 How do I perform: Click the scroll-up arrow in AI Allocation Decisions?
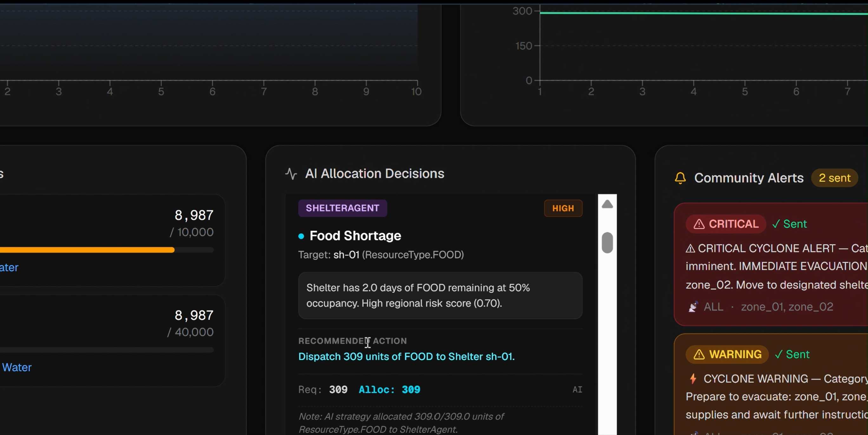pyautogui.click(x=607, y=204)
